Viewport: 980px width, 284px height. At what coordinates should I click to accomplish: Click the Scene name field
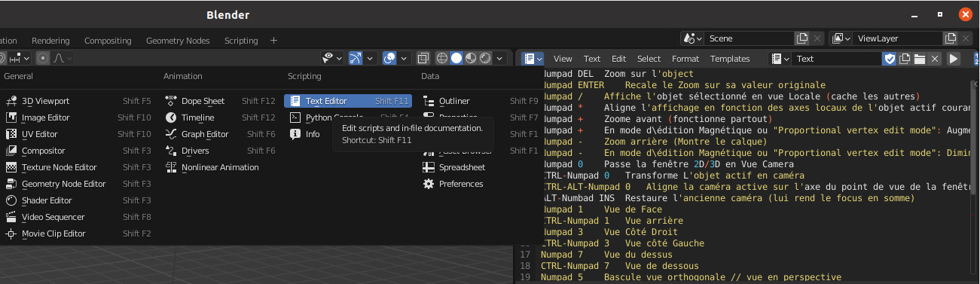pos(750,38)
